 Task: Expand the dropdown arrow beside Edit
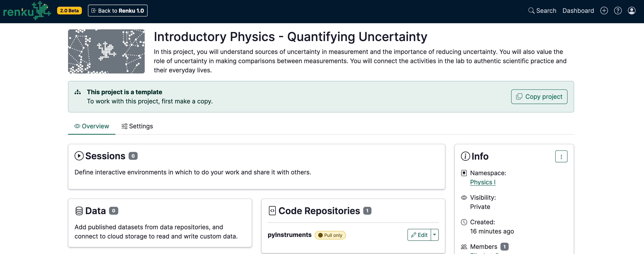pos(435,235)
